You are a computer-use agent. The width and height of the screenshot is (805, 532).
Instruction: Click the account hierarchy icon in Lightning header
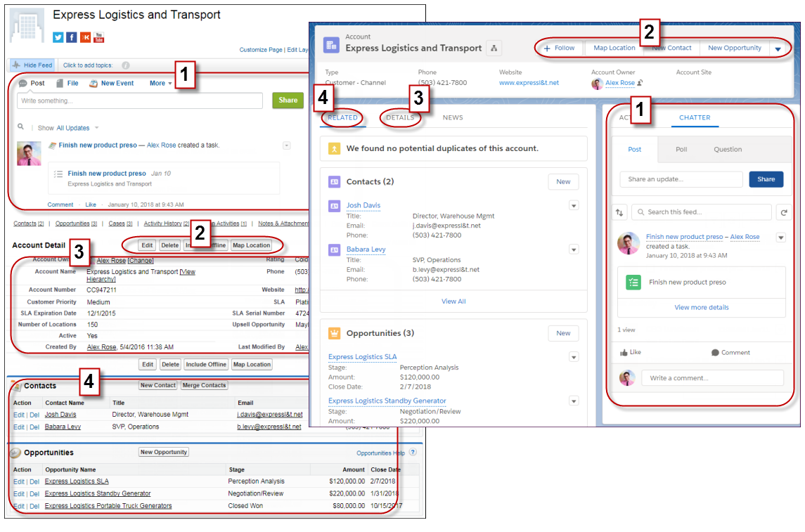(494, 48)
